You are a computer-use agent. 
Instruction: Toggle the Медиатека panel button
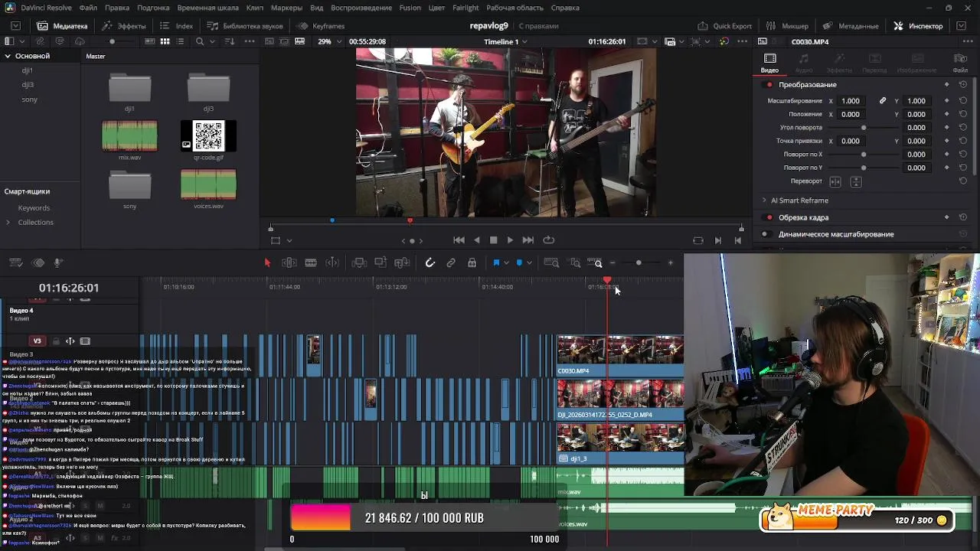pos(62,26)
